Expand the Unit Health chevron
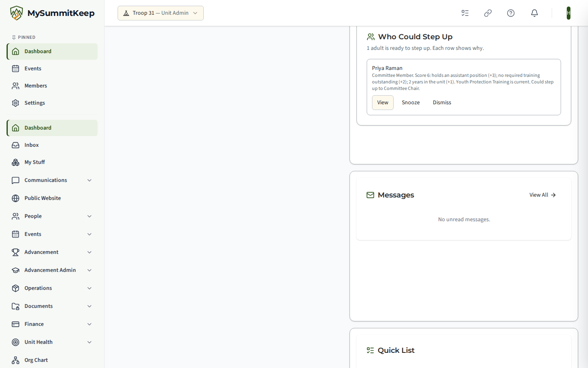The height and width of the screenshot is (368, 588). (x=89, y=342)
